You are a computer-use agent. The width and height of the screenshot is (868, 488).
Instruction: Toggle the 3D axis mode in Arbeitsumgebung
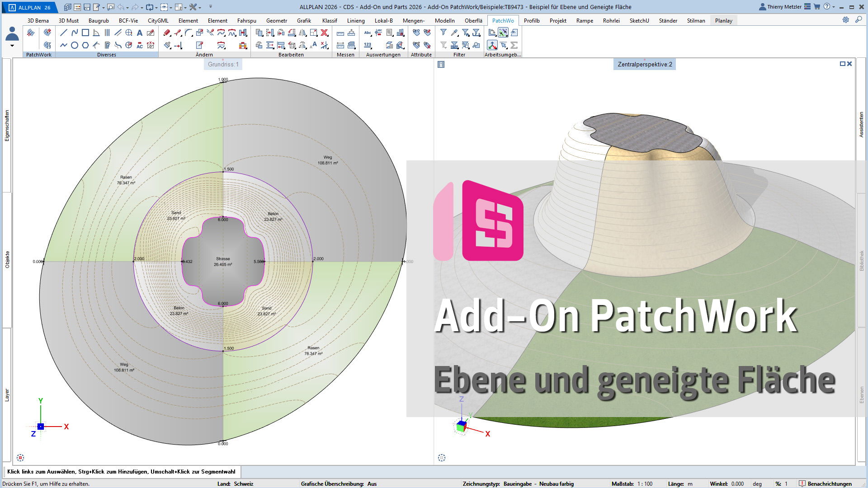(492, 45)
